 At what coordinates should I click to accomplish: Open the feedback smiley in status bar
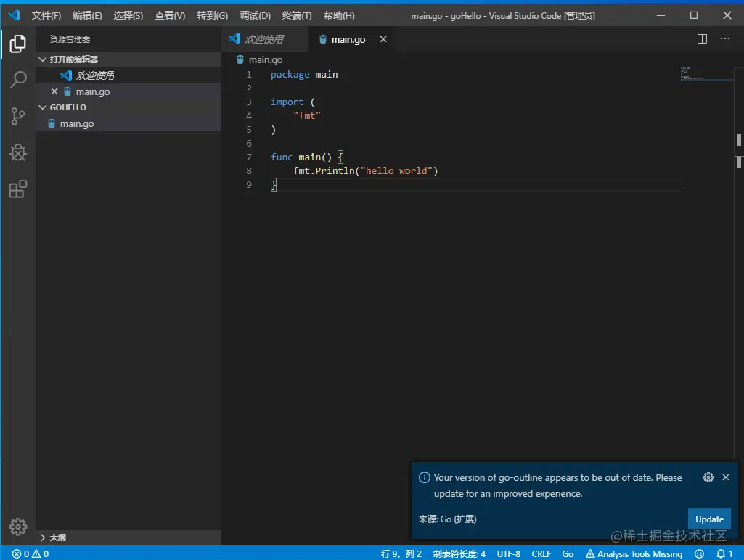[699, 553]
